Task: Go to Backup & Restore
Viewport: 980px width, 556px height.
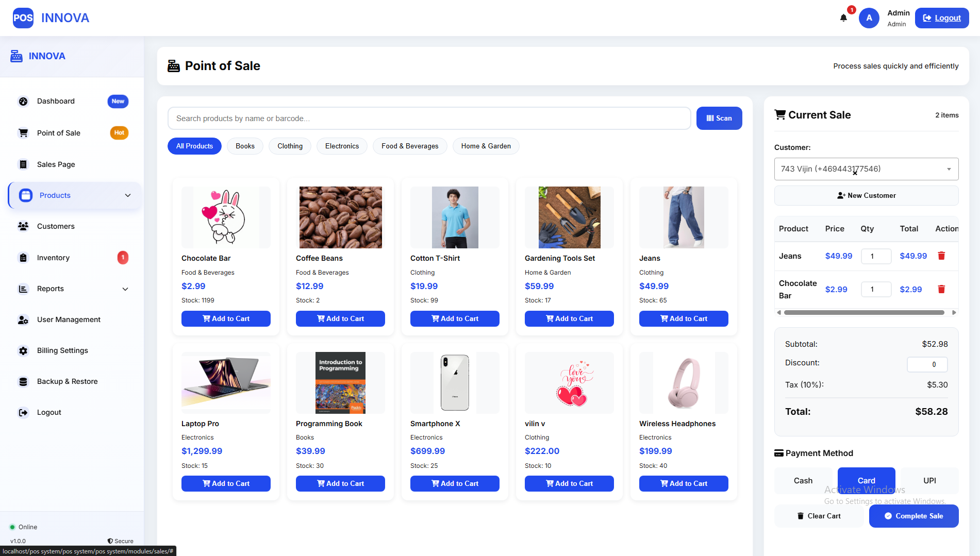Action: (67, 381)
